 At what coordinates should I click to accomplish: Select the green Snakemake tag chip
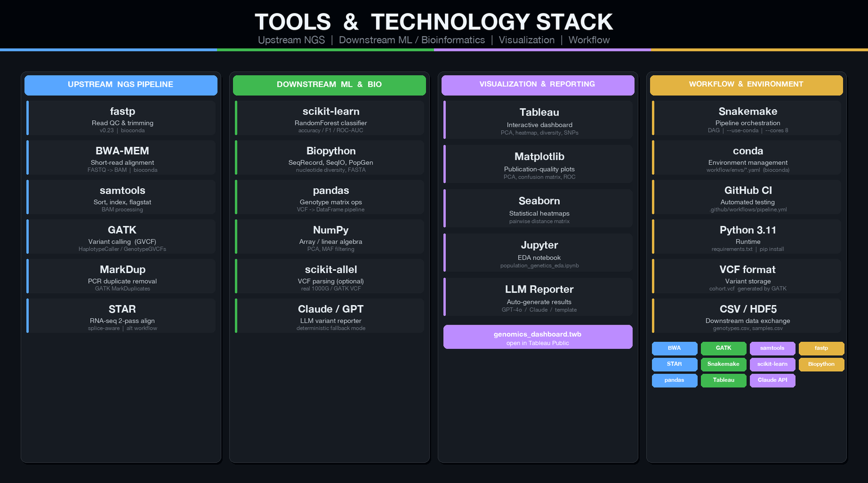point(723,364)
